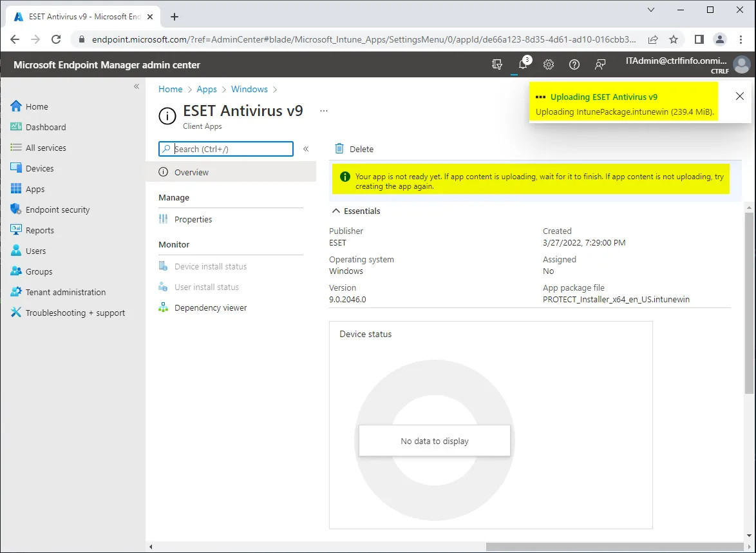Screen dimensions: 756x553
Task: Select the package file name PROTECT_Installer_x64_en_US.intunewin
Action: pos(616,299)
